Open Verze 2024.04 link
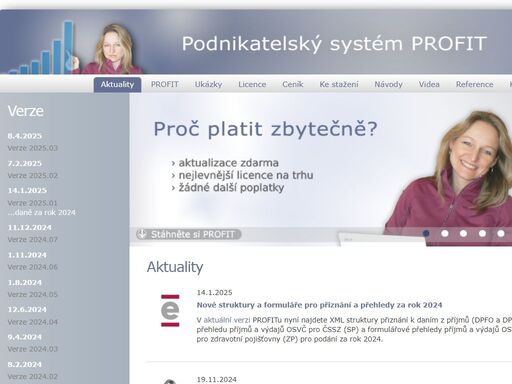This screenshot has height=384, width=512. point(33,322)
